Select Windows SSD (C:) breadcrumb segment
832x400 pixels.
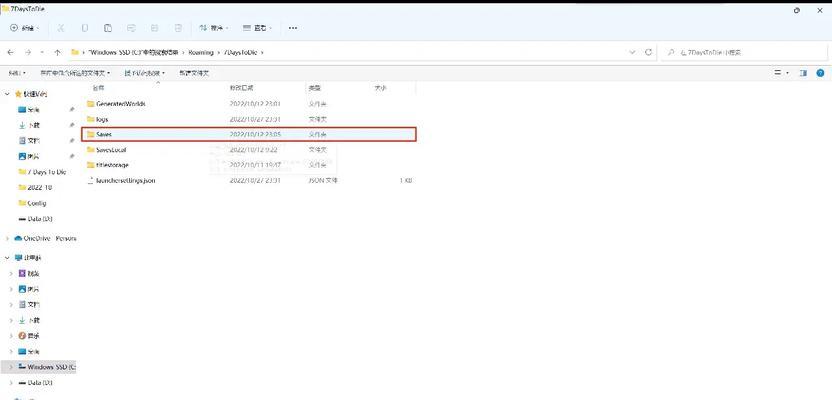coord(133,53)
